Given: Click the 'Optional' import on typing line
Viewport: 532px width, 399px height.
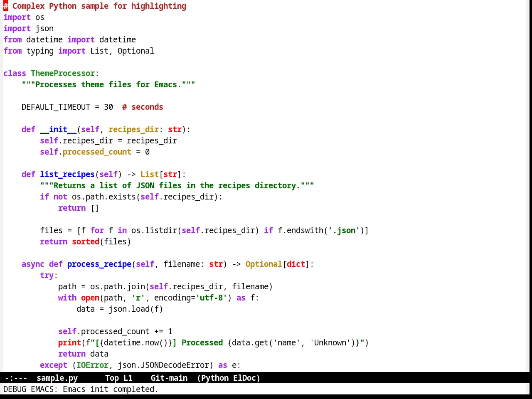Looking at the screenshot, I should (135, 51).
